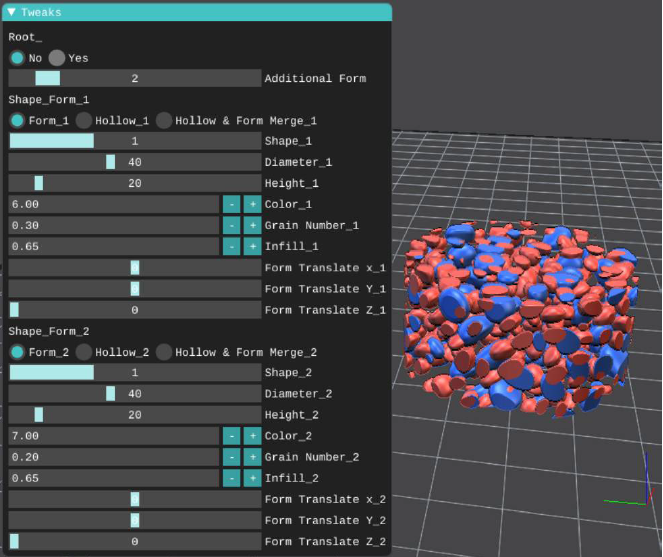
Task: Decrease Grain Number_1 with minus button
Action: tap(231, 225)
